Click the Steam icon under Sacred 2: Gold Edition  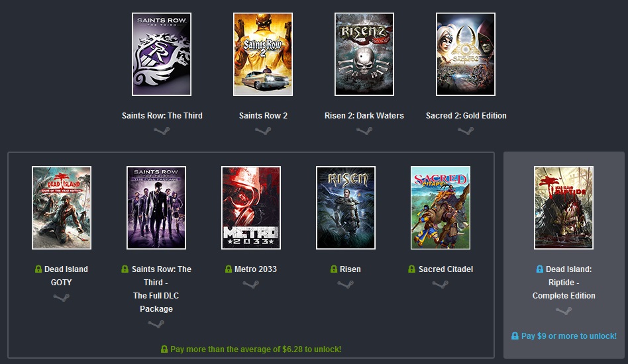(x=466, y=130)
